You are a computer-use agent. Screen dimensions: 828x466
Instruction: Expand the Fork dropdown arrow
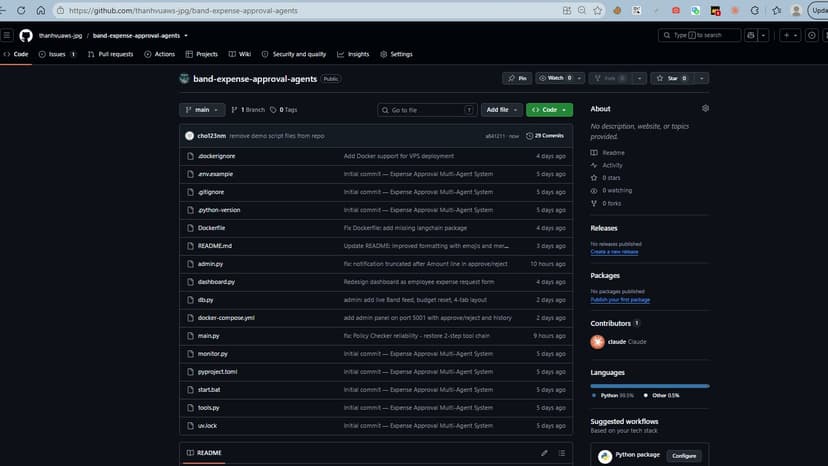639,78
